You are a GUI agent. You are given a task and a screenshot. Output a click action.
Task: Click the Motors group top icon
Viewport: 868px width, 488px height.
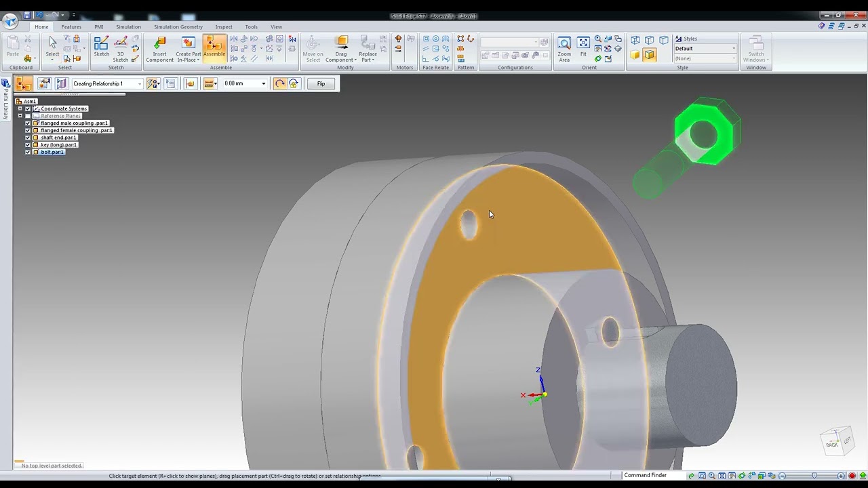pos(398,39)
